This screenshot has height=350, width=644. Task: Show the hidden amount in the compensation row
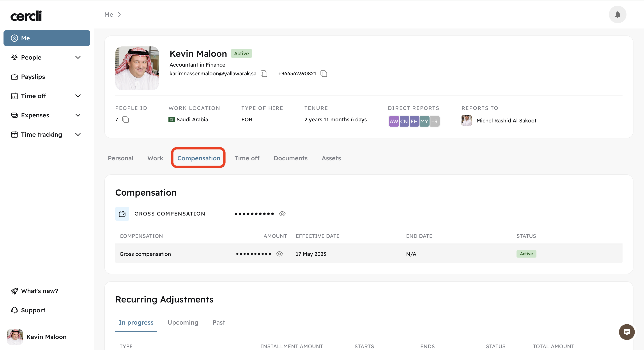coord(280,254)
